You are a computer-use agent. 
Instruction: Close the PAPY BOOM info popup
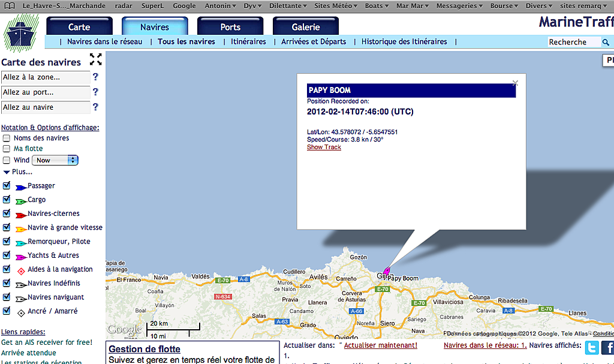tap(515, 83)
